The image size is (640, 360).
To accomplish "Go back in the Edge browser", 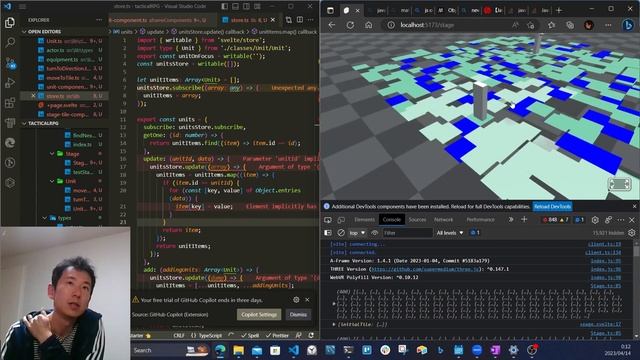I will pos(332,25).
